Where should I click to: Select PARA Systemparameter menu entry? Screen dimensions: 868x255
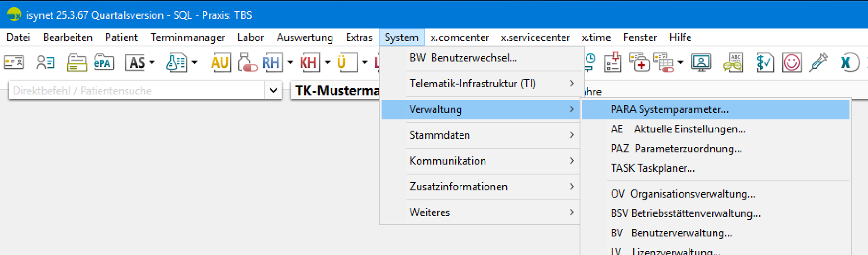click(x=669, y=109)
